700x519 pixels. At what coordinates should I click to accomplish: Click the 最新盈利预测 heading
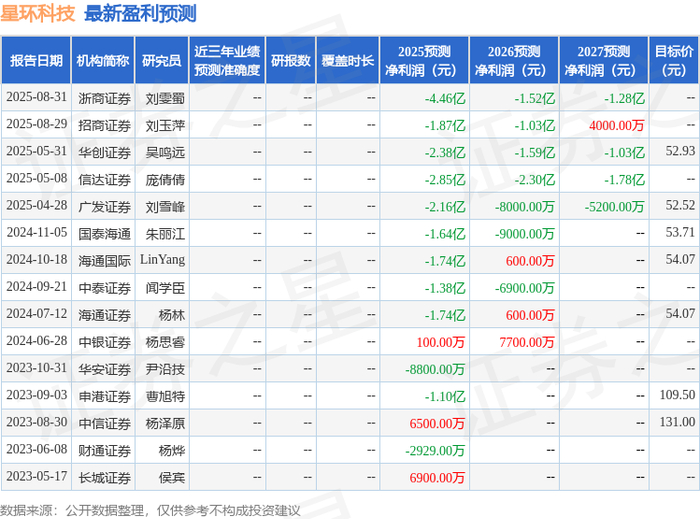tap(140, 13)
